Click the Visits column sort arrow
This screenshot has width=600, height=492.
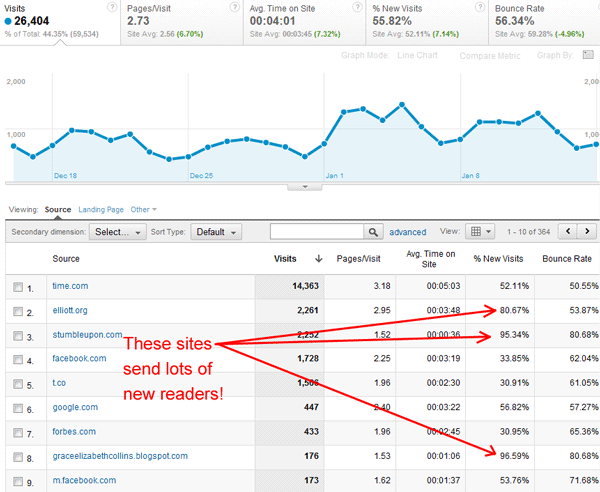pyautogui.click(x=318, y=258)
